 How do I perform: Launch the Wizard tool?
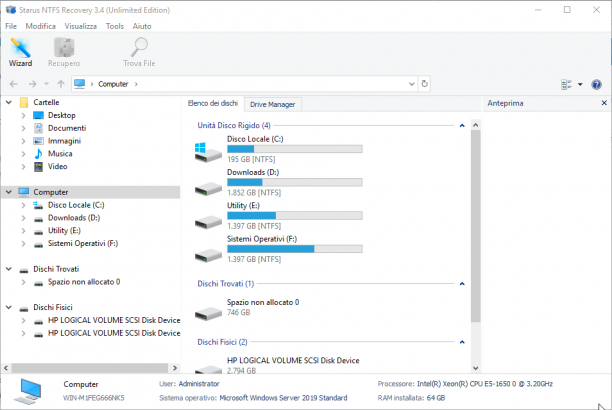pos(20,52)
